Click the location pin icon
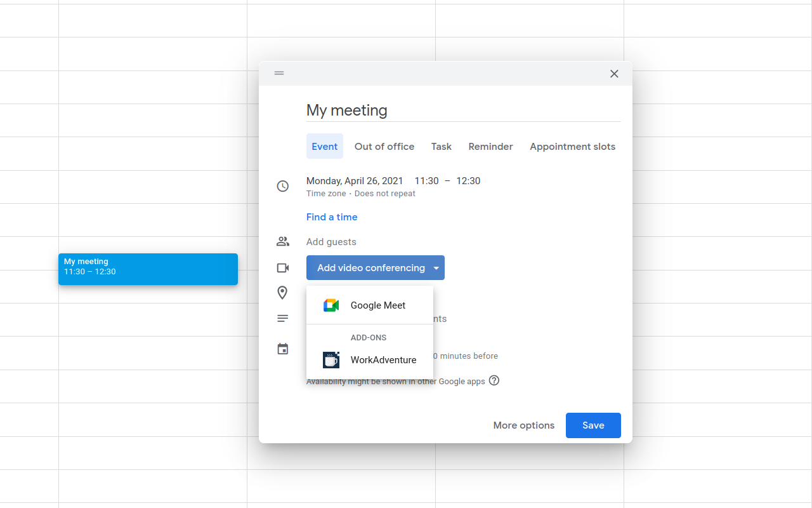 pos(283,293)
